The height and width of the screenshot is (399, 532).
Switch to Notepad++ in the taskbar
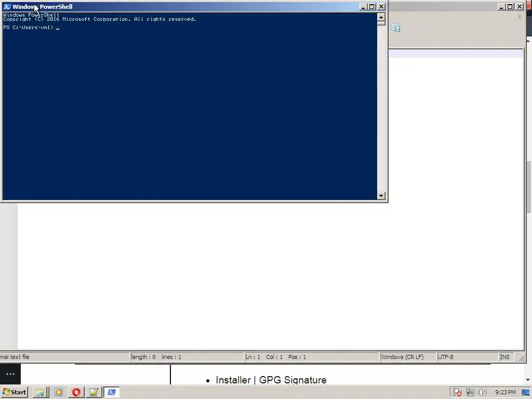94,392
